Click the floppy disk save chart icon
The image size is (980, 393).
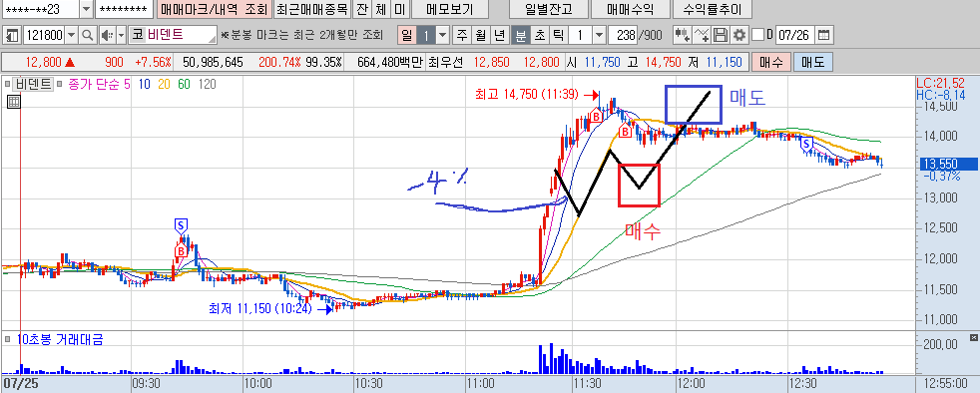[x=722, y=35]
